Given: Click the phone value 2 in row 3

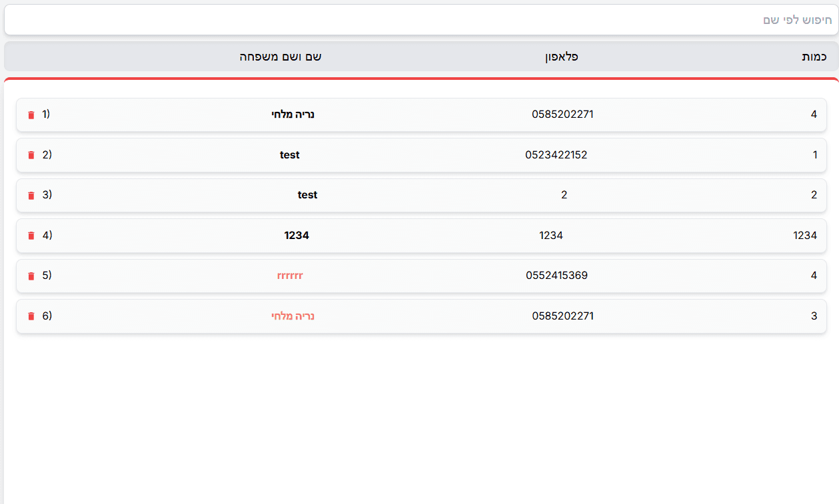Looking at the screenshot, I should click(x=564, y=195).
